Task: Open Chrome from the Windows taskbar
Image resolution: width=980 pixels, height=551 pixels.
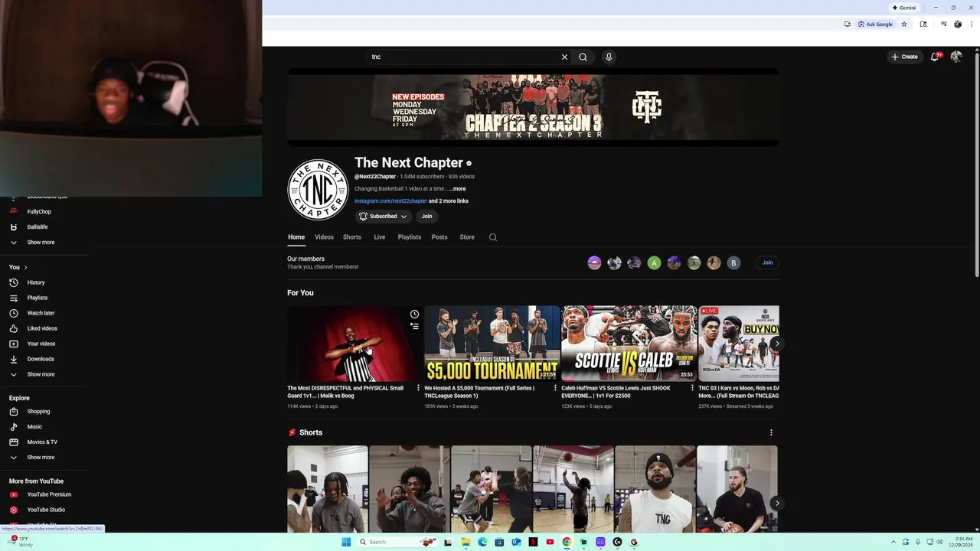Action: click(567, 542)
